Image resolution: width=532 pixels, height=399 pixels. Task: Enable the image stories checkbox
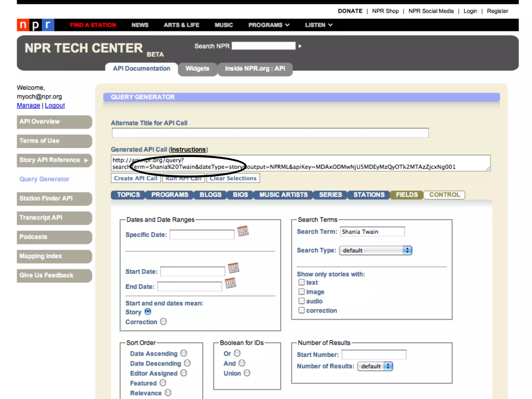point(301,291)
